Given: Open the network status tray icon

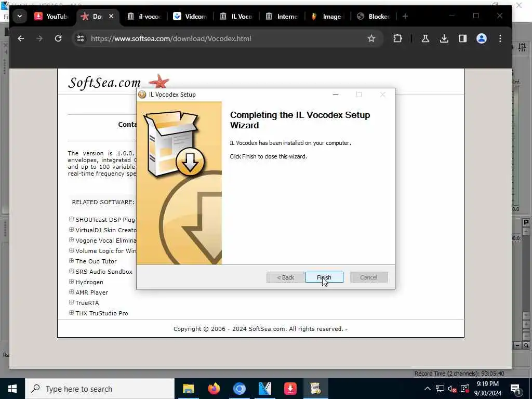Looking at the screenshot, I should tap(440, 389).
